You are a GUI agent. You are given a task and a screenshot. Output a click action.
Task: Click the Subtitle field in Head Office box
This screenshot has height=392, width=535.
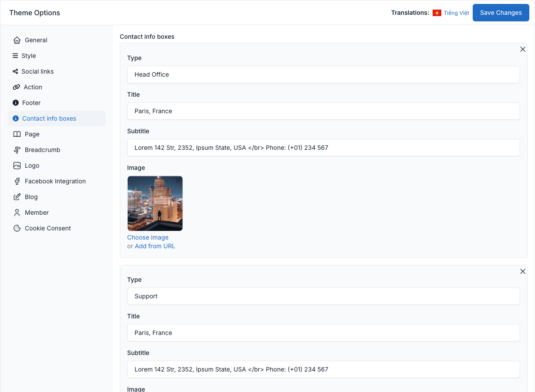(324, 148)
